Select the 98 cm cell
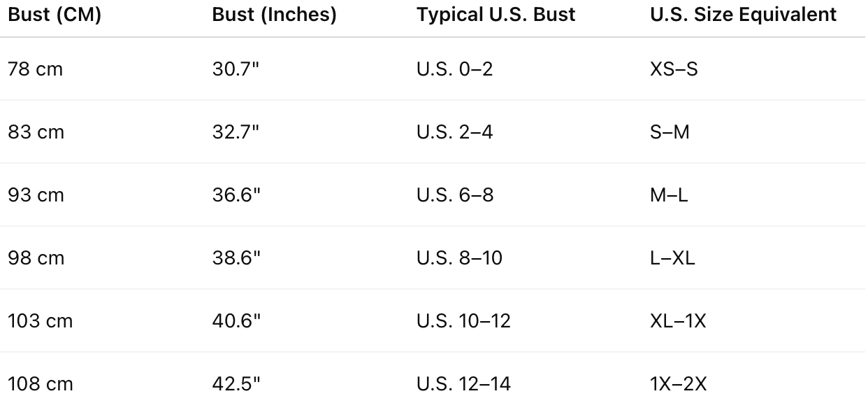 click(36, 258)
